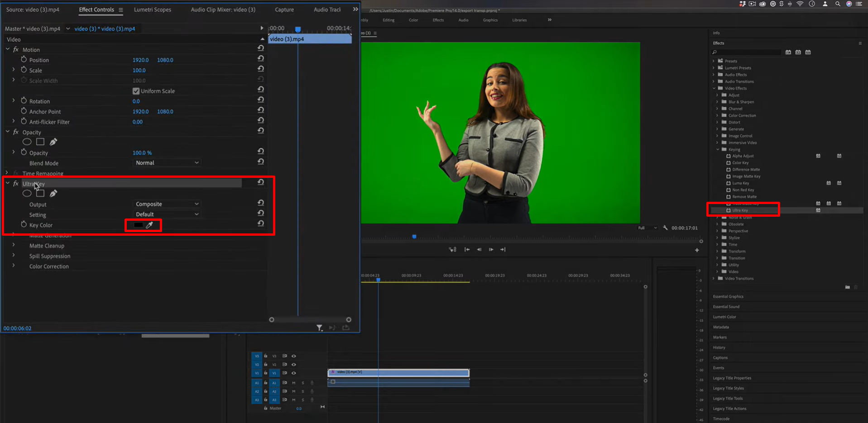Enable the Position animation stopwatch

coord(25,60)
